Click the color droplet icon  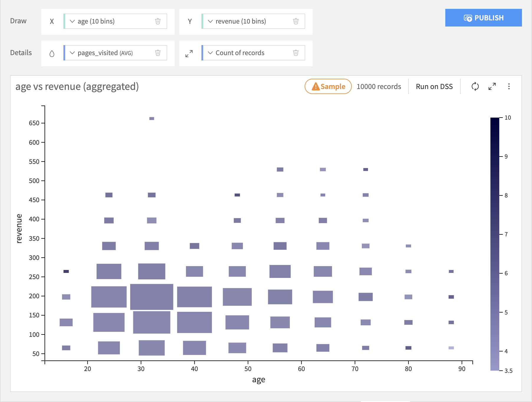pos(52,53)
